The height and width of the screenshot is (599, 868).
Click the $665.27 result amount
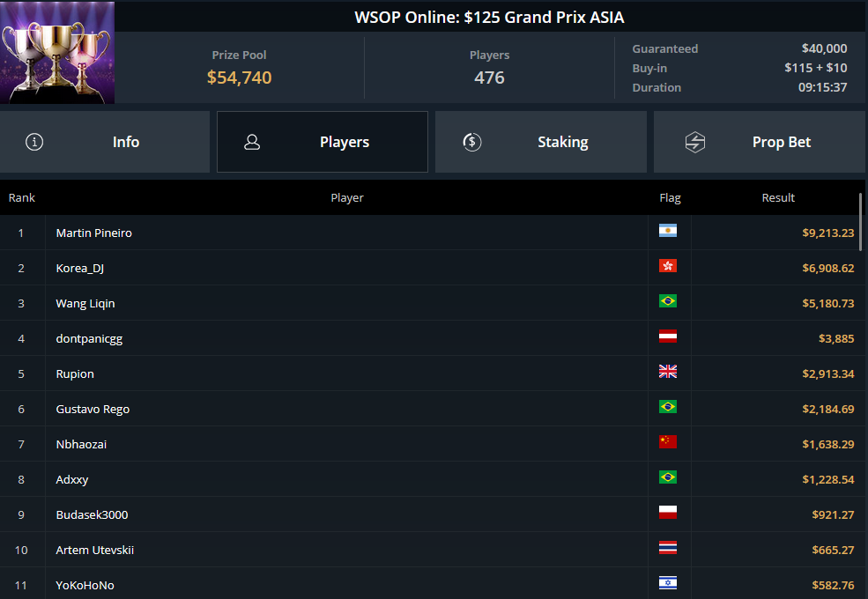coord(833,550)
